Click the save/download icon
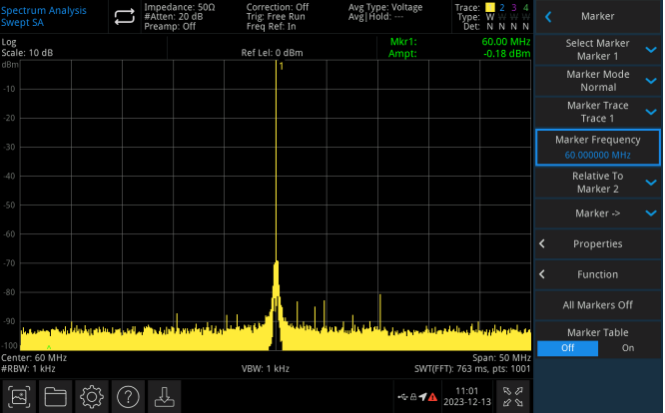Viewport: 665px width, 413px height. pos(164,396)
